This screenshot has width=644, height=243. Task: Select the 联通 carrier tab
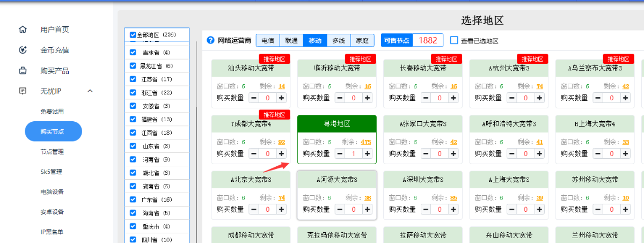tap(291, 40)
